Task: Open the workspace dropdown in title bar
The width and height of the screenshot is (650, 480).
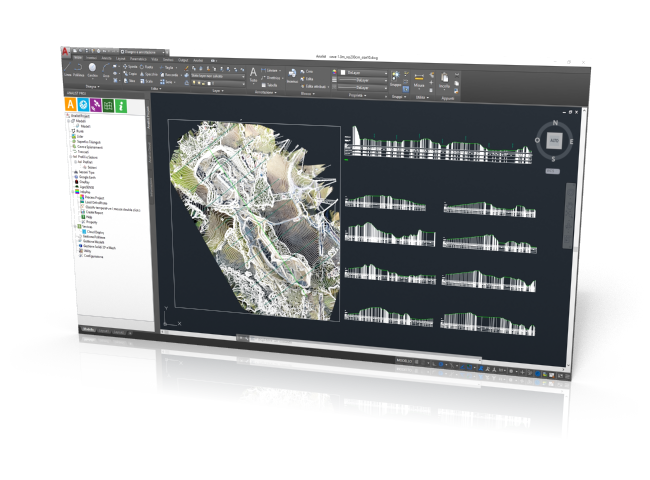Action: click(x=143, y=52)
